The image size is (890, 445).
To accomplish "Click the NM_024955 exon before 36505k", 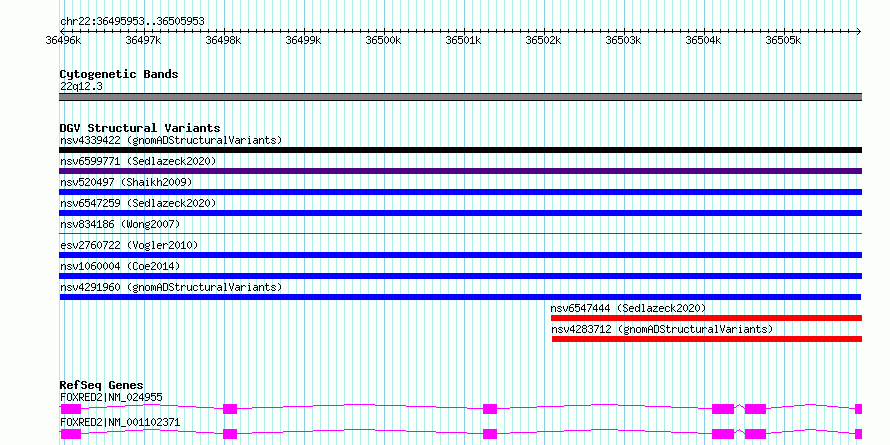I will tap(755, 409).
